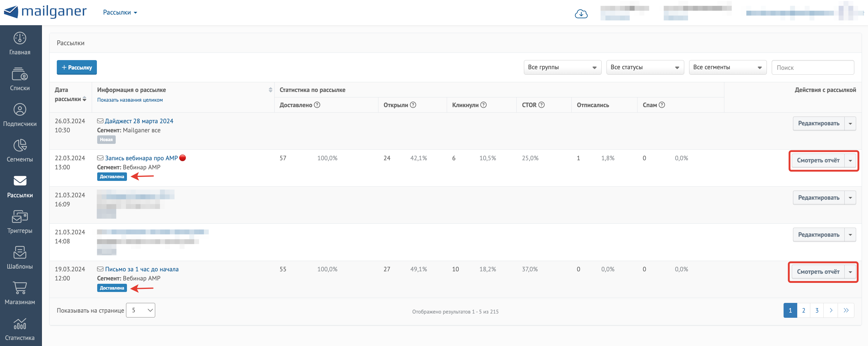Open the Все группы filter dropdown
868x346 pixels.
point(562,67)
